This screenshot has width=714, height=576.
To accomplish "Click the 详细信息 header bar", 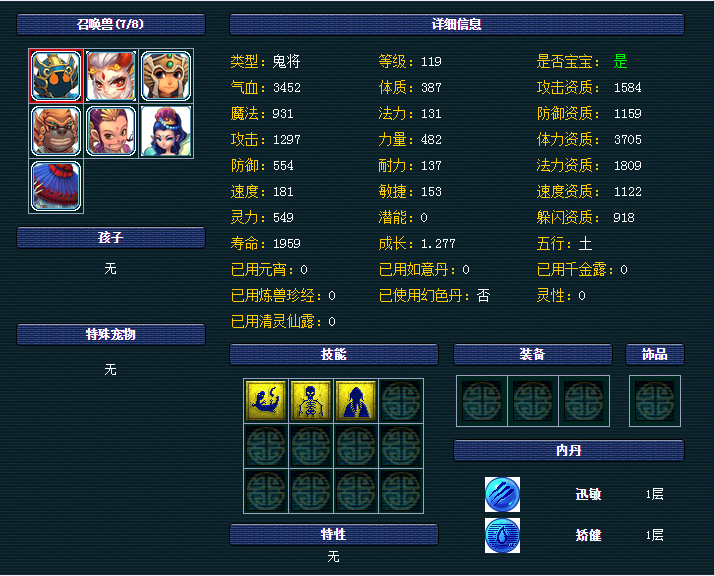I will [x=457, y=24].
